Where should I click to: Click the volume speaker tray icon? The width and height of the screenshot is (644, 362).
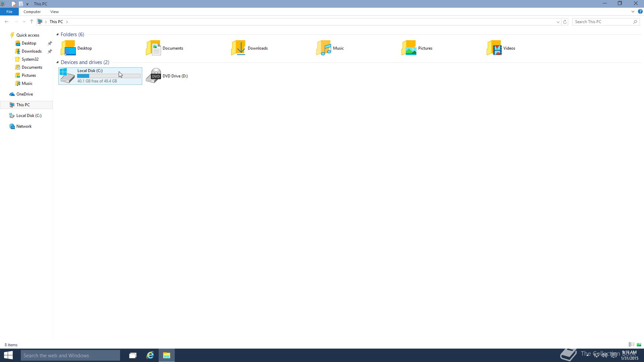(605, 355)
